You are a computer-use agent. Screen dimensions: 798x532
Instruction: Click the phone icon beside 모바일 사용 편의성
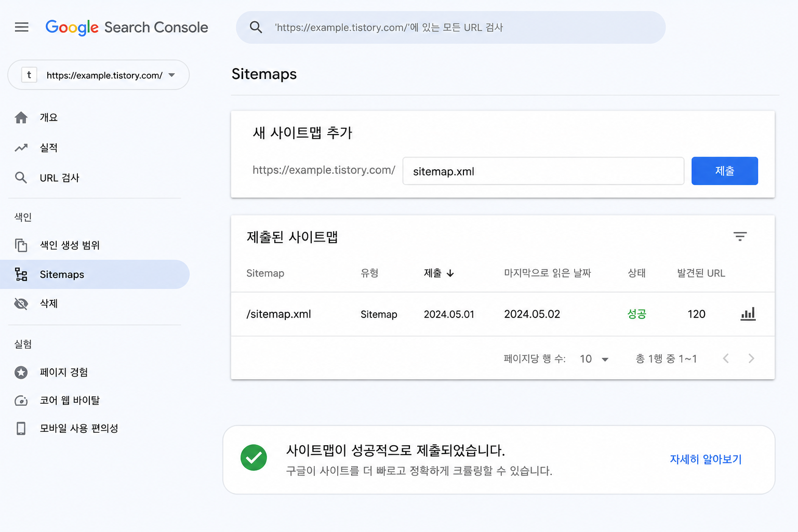pos(21,428)
